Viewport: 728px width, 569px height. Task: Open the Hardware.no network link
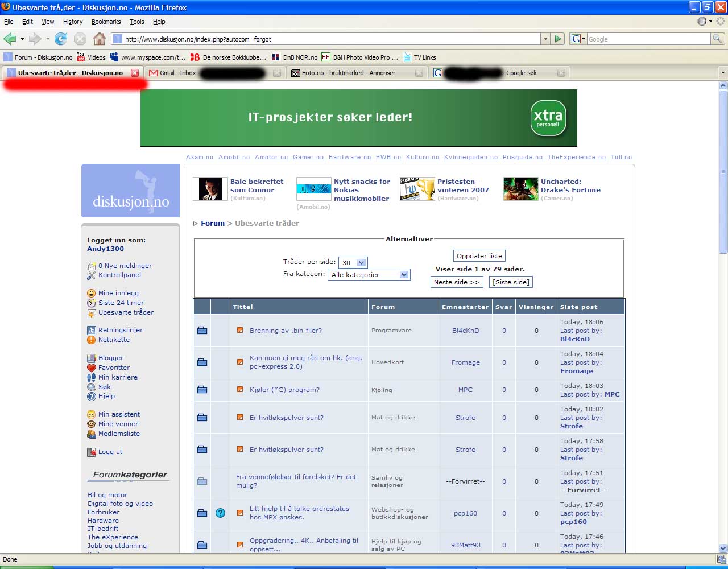[350, 157]
